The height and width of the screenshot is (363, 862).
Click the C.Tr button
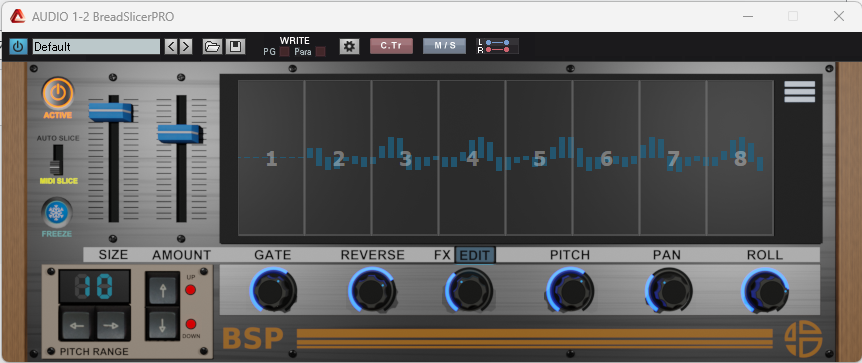(x=391, y=46)
